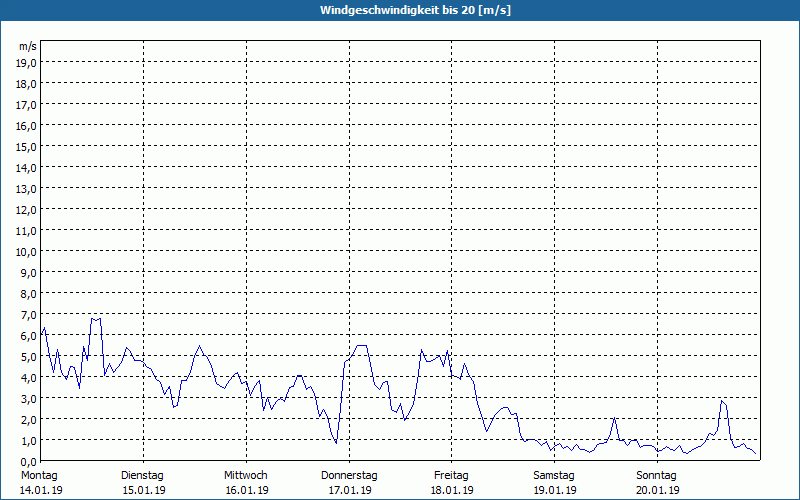Click the 6,0 value on the y-axis
Image resolution: width=800 pixels, height=500 pixels.
29,336
